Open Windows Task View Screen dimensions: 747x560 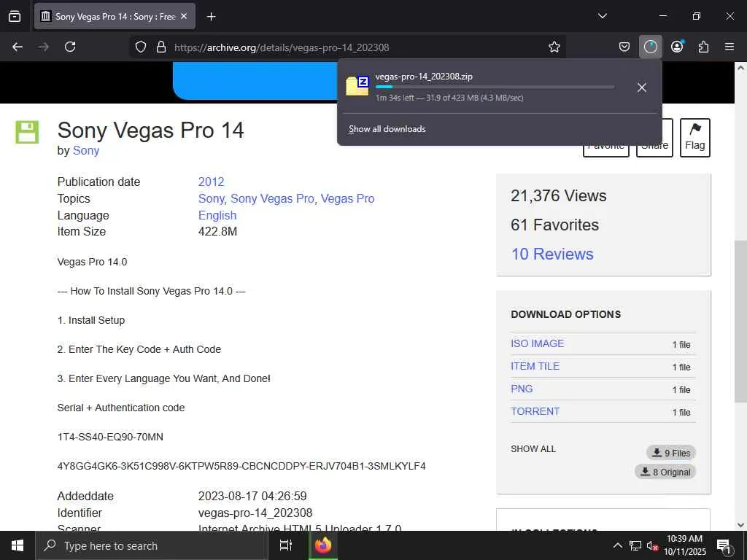point(285,545)
